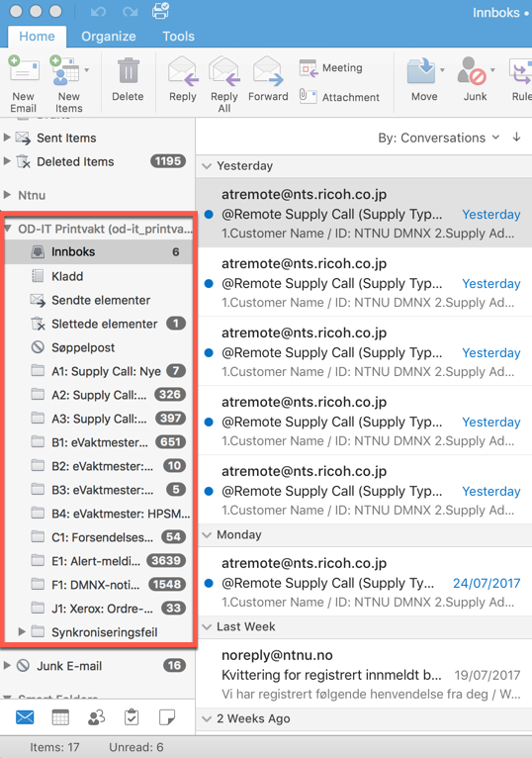Expand the Synkroniseringsfeil folder

[x=22, y=631]
